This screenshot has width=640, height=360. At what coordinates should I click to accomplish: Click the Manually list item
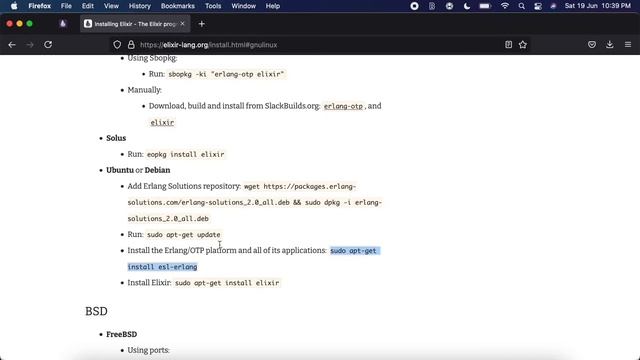point(144,90)
